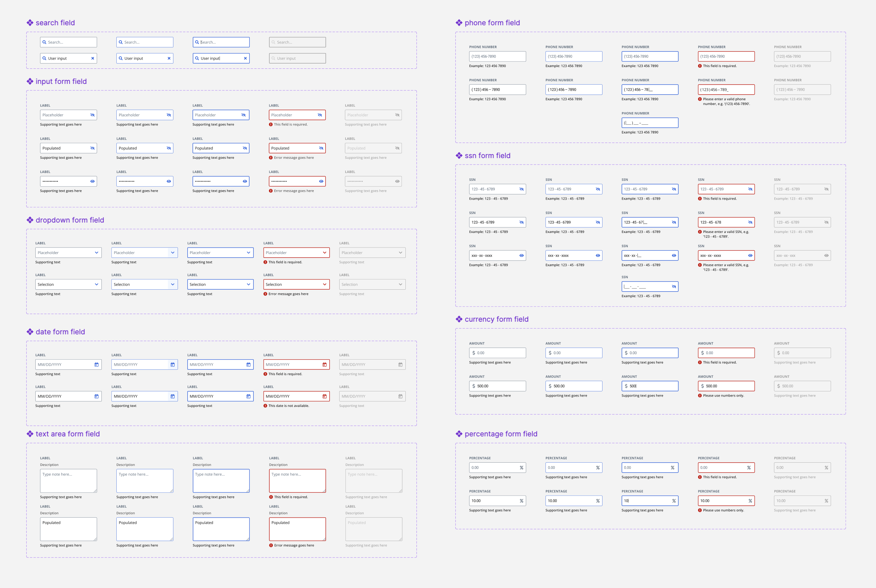Expand the greyed-out 'Selection' dropdown

tap(400, 285)
